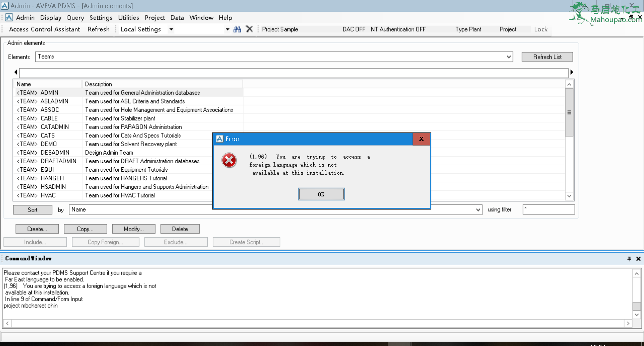This screenshot has width=644, height=346.
Task: Click the using filter input field
Action: [x=548, y=210]
